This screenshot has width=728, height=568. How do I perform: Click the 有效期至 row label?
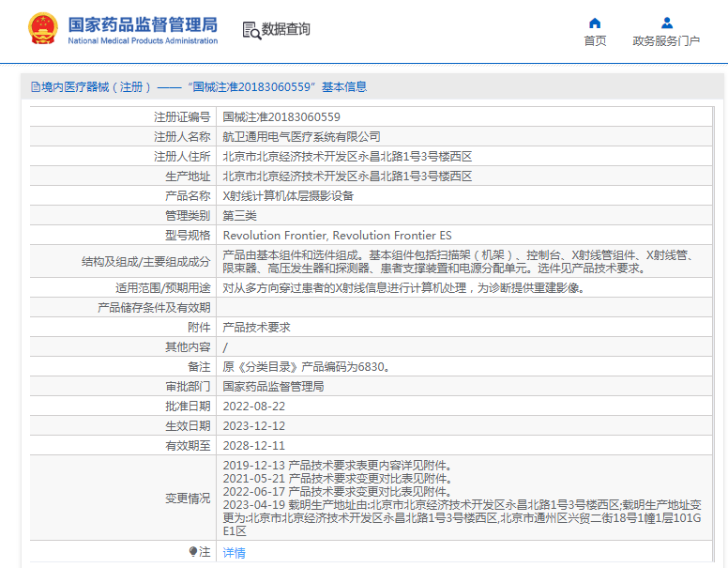click(x=188, y=446)
